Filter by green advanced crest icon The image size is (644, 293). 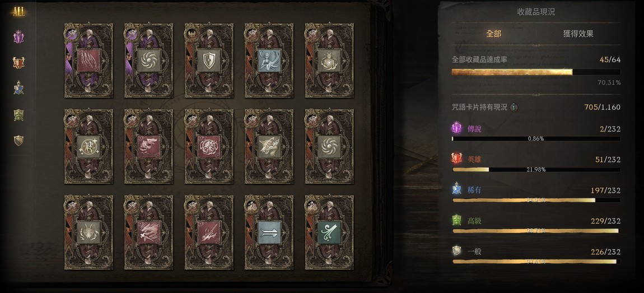(18, 115)
